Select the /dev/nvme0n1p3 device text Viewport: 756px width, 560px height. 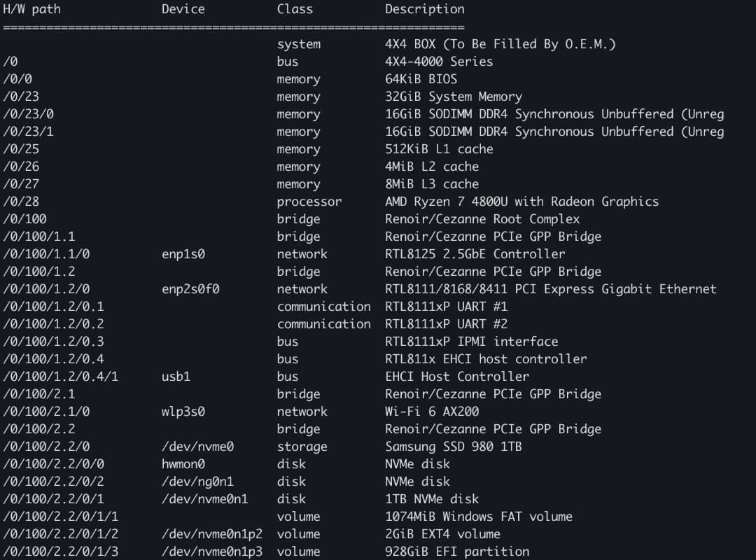[212, 552]
